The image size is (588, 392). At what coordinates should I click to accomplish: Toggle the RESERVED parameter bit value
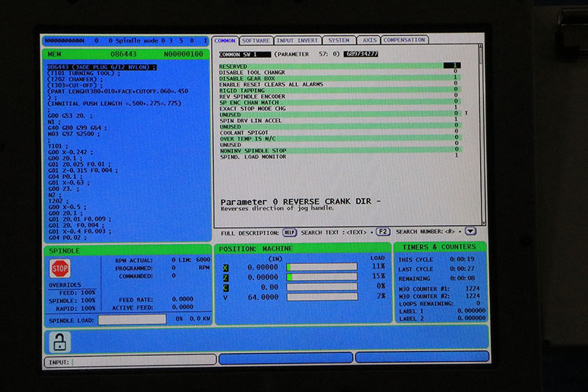tap(456, 65)
